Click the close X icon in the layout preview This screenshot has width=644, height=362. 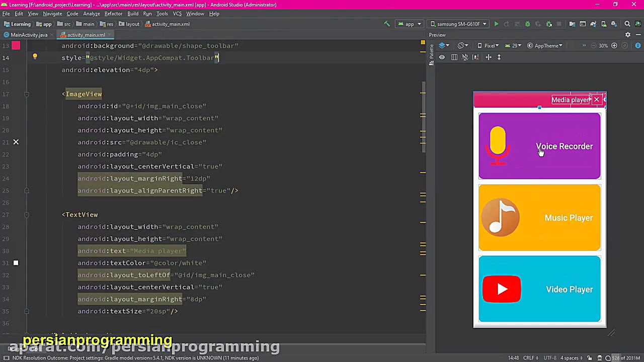[597, 100]
